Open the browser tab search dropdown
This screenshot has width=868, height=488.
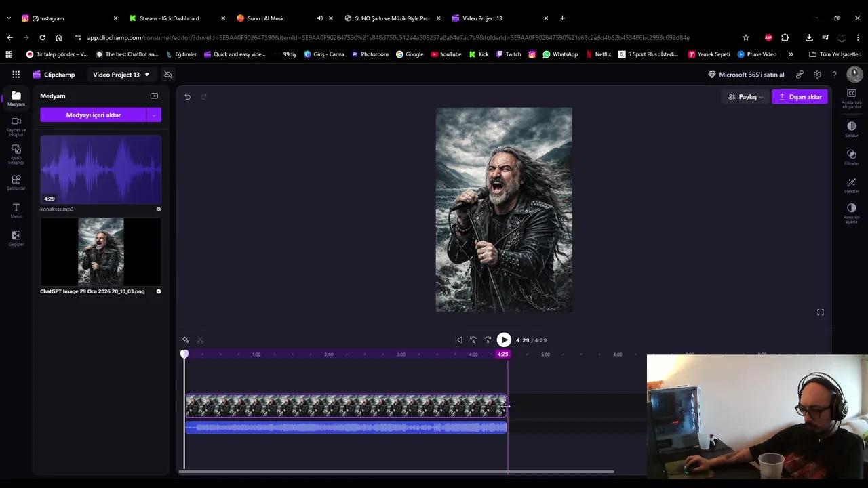[x=9, y=18]
